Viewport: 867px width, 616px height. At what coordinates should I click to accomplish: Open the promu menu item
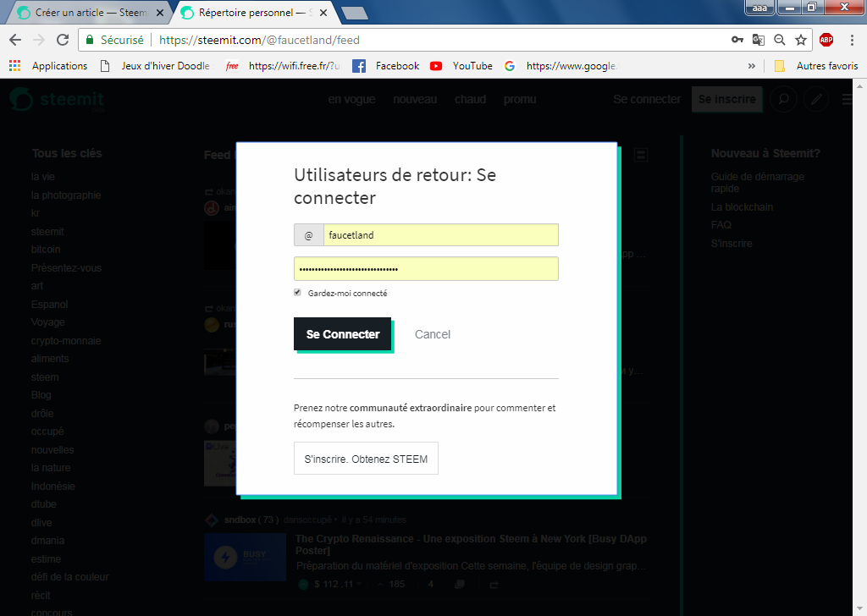pos(520,100)
